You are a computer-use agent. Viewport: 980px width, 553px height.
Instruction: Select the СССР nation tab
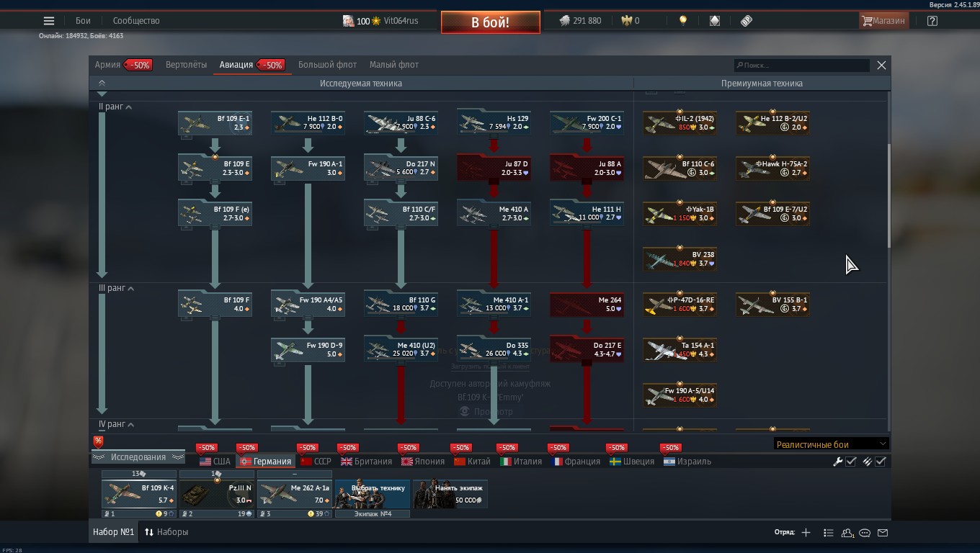(316, 462)
